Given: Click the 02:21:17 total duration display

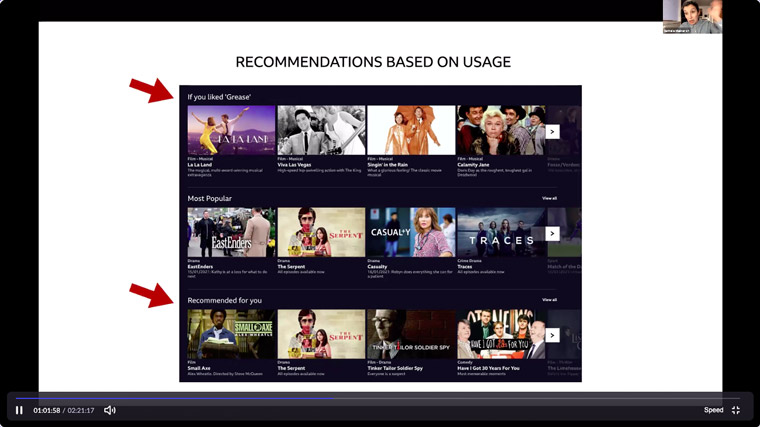Looking at the screenshot, I should pos(81,411).
